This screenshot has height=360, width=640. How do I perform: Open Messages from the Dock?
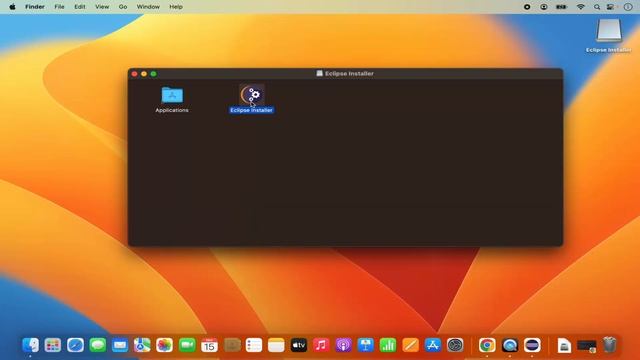coord(98,345)
